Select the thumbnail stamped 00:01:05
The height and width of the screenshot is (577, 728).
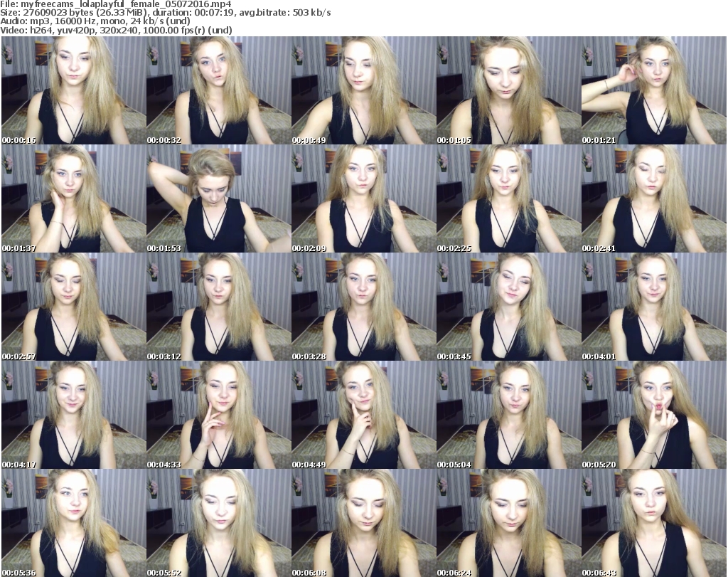(x=509, y=90)
